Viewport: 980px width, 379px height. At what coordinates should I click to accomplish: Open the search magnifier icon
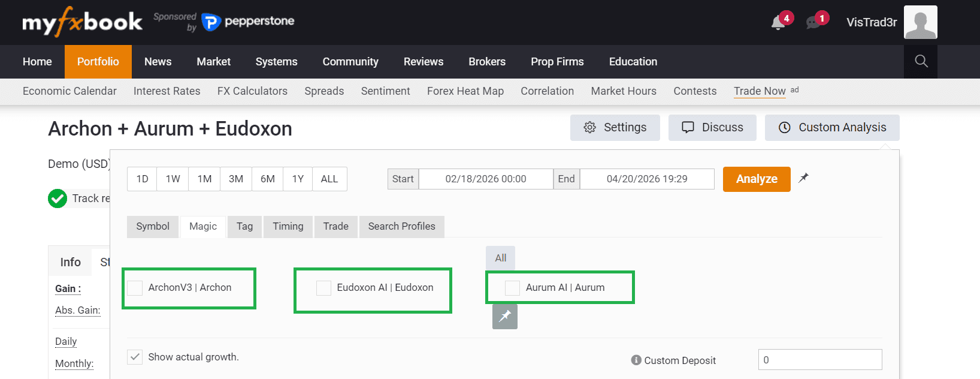[x=921, y=61]
